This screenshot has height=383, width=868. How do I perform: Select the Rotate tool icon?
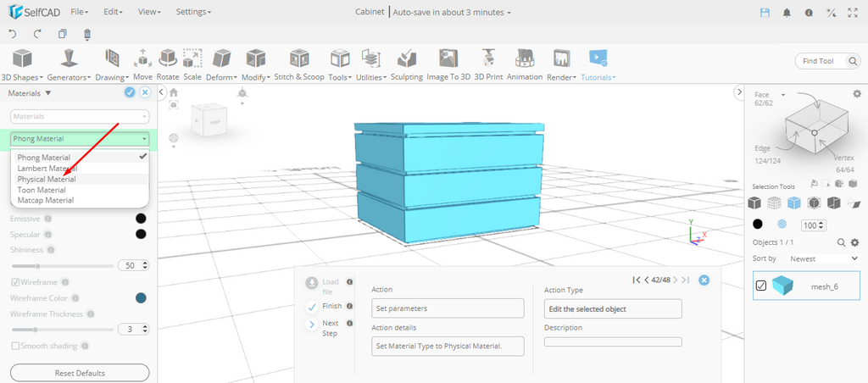click(168, 59)
